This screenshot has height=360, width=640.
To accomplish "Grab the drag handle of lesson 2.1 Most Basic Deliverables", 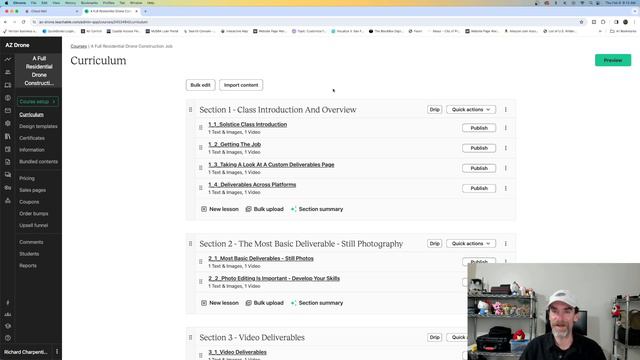I will coord(201,262).
